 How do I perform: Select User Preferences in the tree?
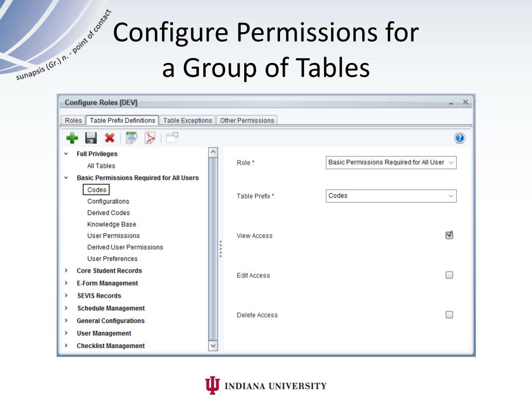pos(112,259)
